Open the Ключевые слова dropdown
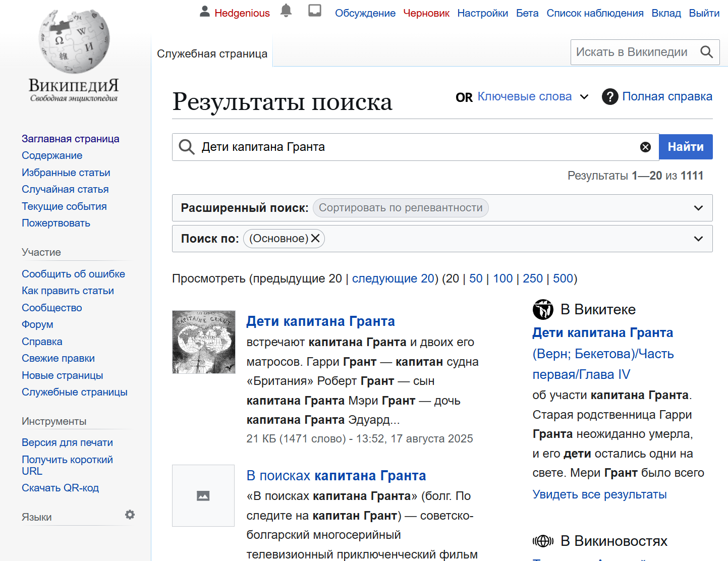This screenshot has height=561, width=728. point(584,97)
